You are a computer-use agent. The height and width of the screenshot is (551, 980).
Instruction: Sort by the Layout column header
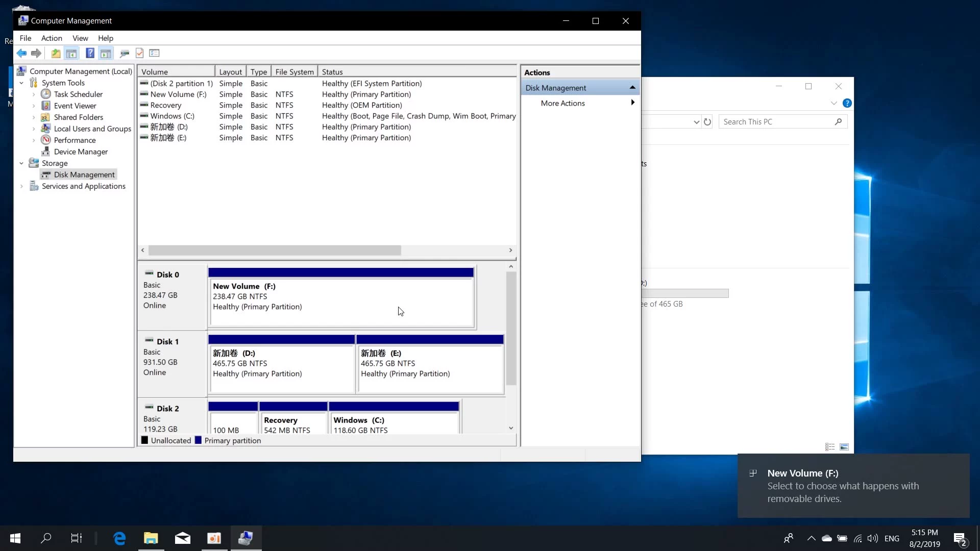(230, 72)
